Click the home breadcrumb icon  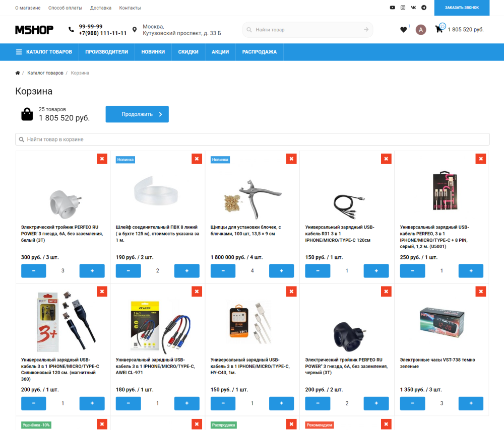pos(18,73)
